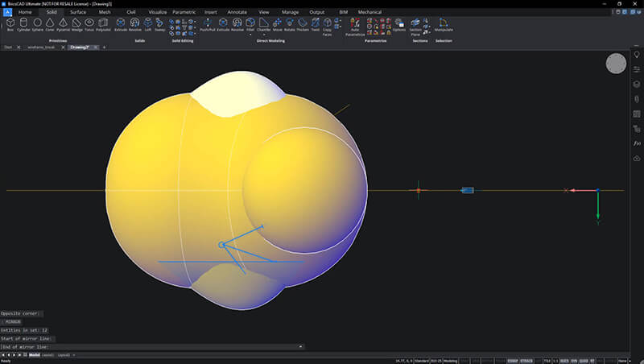This screenshot has height=364, width=644.
Task: Click the Manipulate tool
Action: pos(444,24)
